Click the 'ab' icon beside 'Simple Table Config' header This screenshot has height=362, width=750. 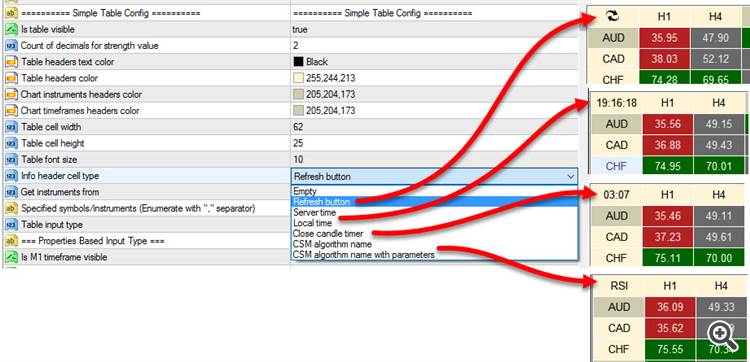tap(11, 13)
